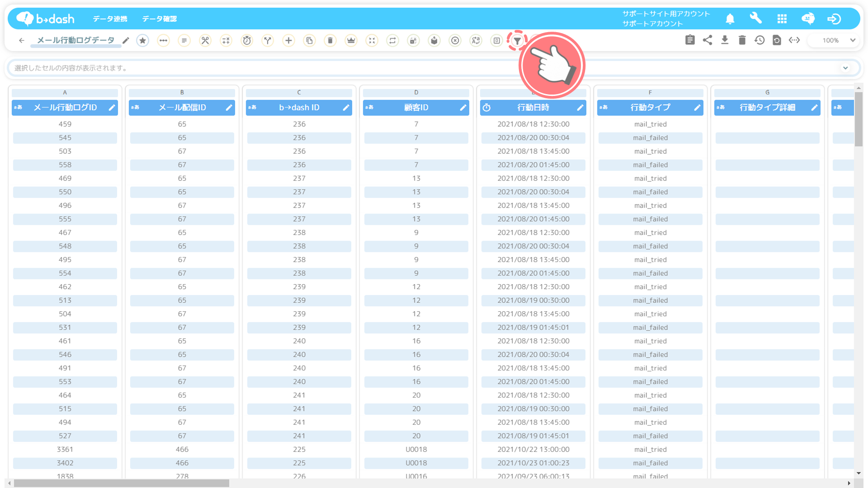Click the mascot help icon in header
Image resolution: width=868 pixels, height=488 pixels.
[x=808, y=19]
